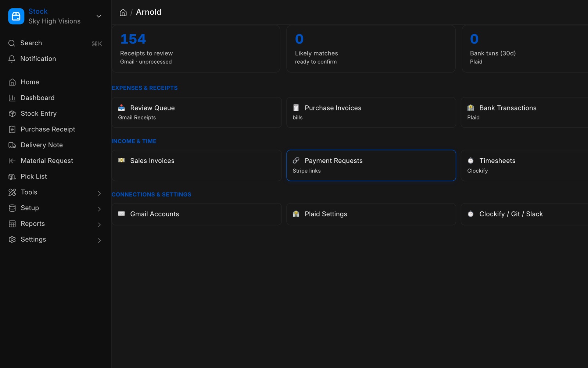Click the Stock Entry box icon
Viewport: 588px width, 368px height.
click(12, 114)
